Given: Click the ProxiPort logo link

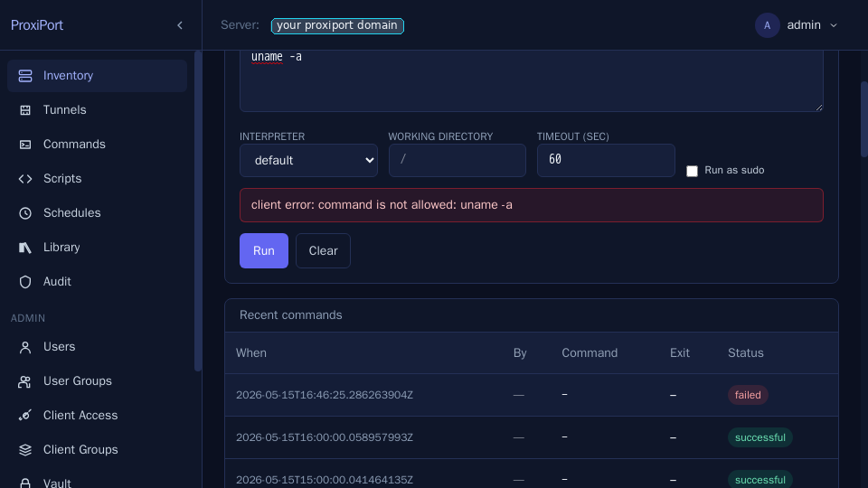Looking at the screenshot, I should 36,25.
